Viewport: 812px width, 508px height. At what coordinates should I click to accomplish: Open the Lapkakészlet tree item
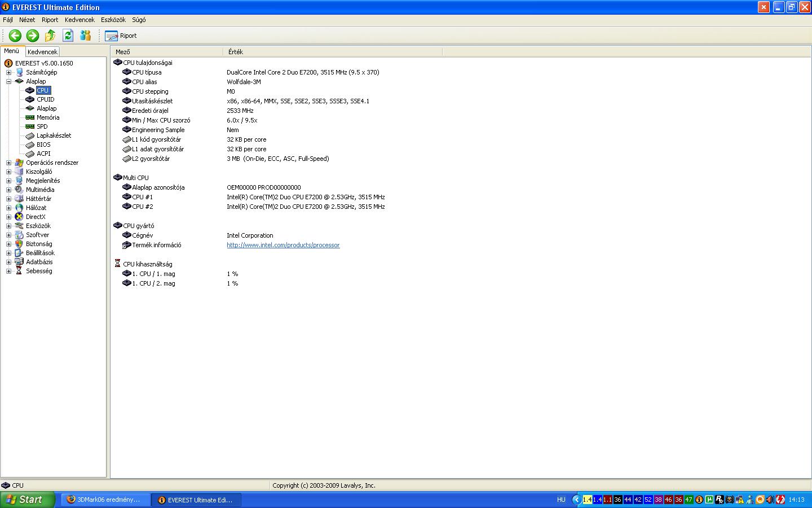[x=54, y=135]
